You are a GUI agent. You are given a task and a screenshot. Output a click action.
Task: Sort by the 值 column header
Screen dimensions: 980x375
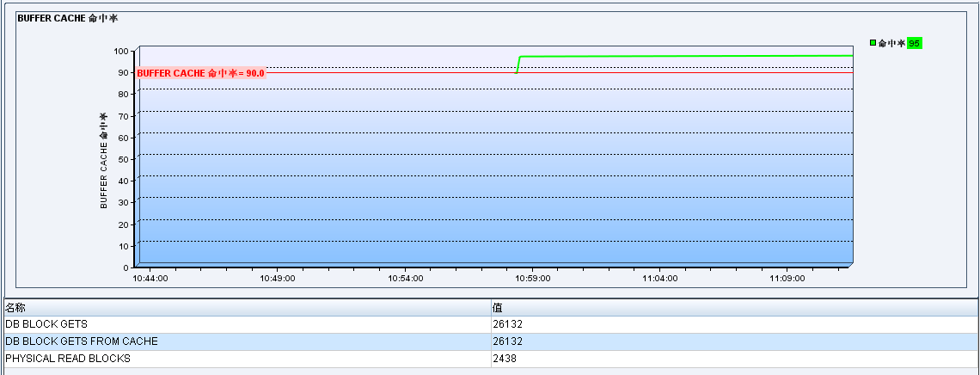(497, 307)
